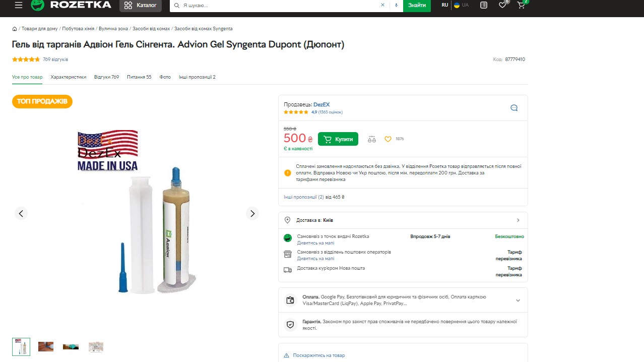The width and height of the screenshot is (644, 362).
Task: Click the home breadcrumb icon
Action: click(x=15, y=29)
